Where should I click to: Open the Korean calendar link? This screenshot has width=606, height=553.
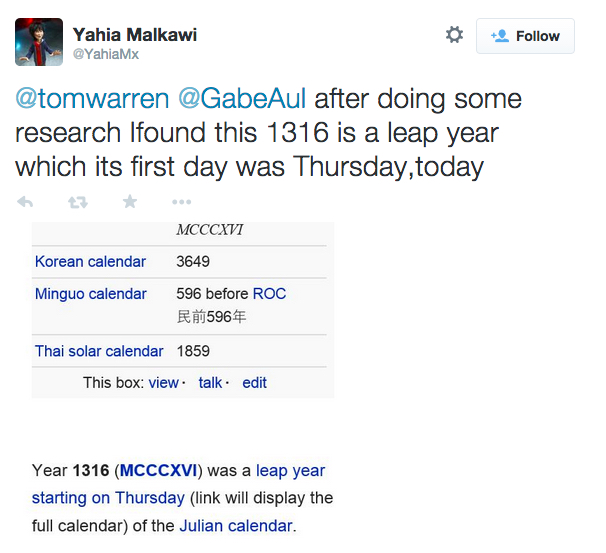click(x=90, y=262)
